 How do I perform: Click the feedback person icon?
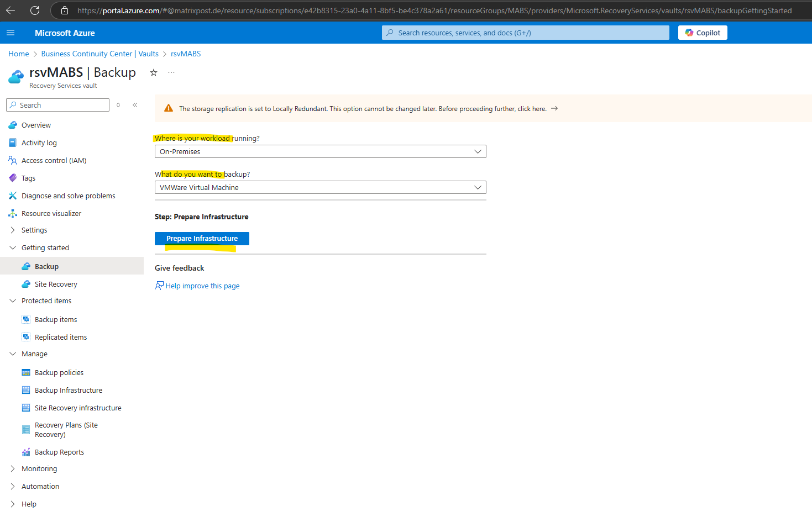coord(159,286)
